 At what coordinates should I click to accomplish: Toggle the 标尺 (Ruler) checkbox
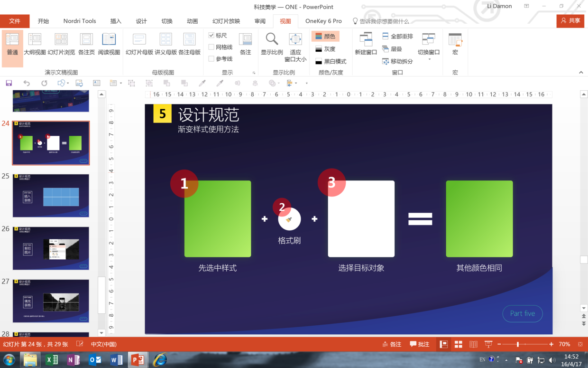click(x=211, y=36)
